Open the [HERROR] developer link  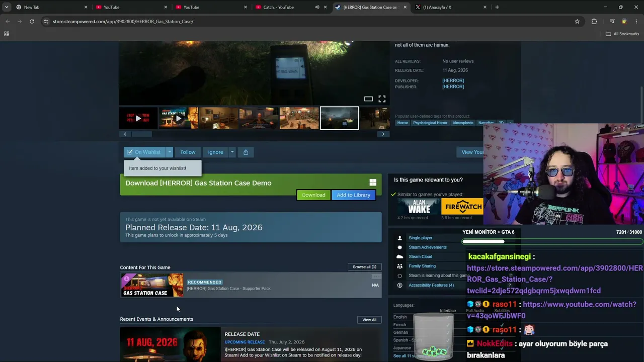[453, 80]
